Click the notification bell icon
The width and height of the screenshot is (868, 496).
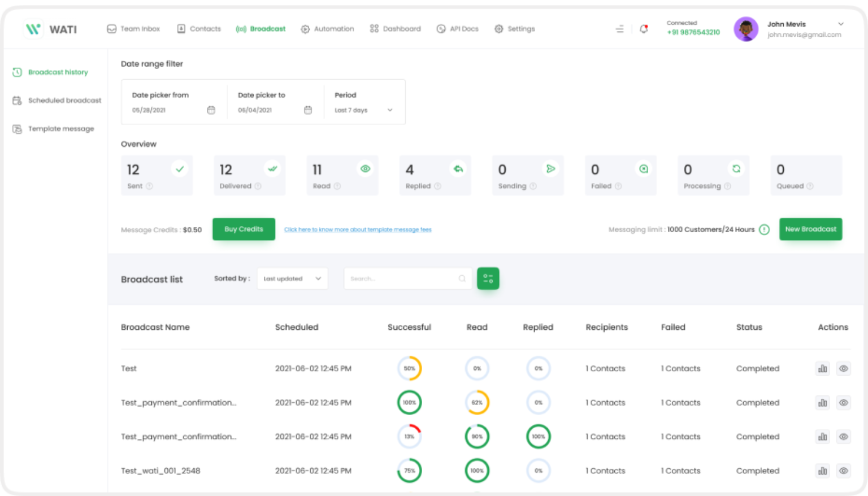coord(643,29)
